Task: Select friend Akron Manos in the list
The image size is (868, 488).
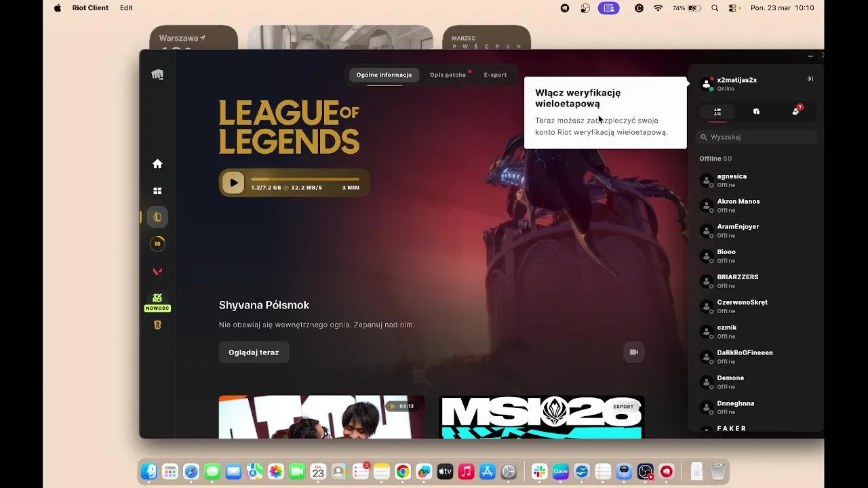Action: pos(757,205)
